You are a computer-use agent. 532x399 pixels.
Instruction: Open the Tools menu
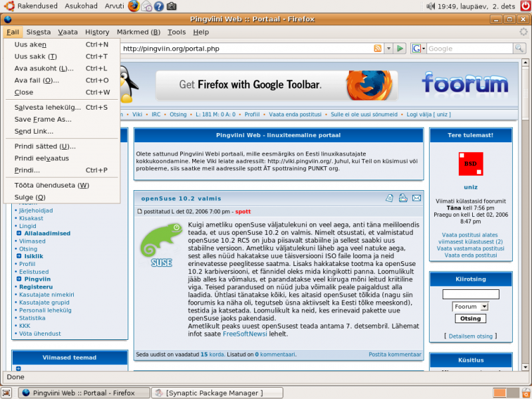[176, 32]
